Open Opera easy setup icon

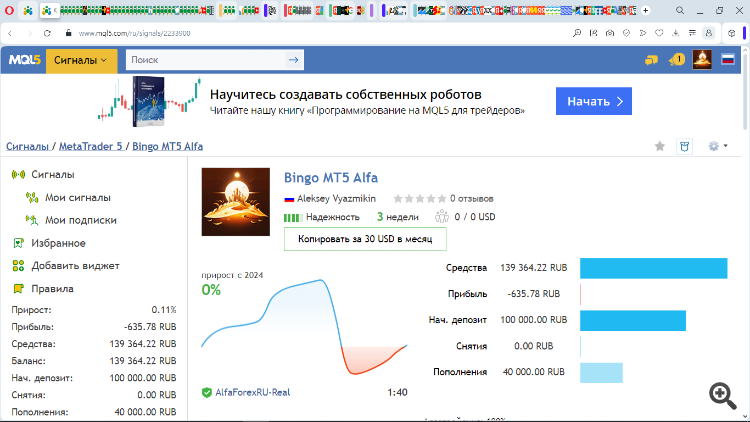692,33
